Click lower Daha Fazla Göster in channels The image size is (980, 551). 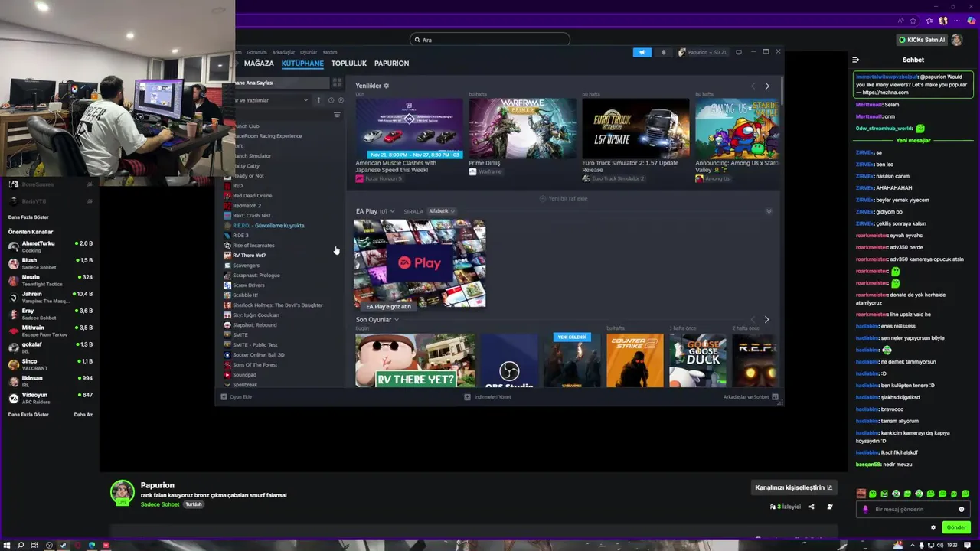pos(28,414)
